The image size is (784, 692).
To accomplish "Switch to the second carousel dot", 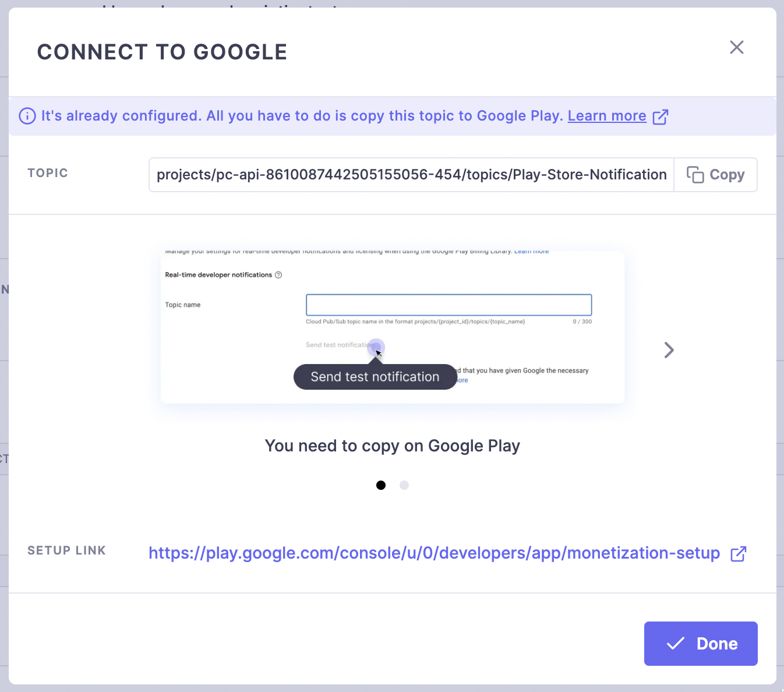I will point(404,485).
